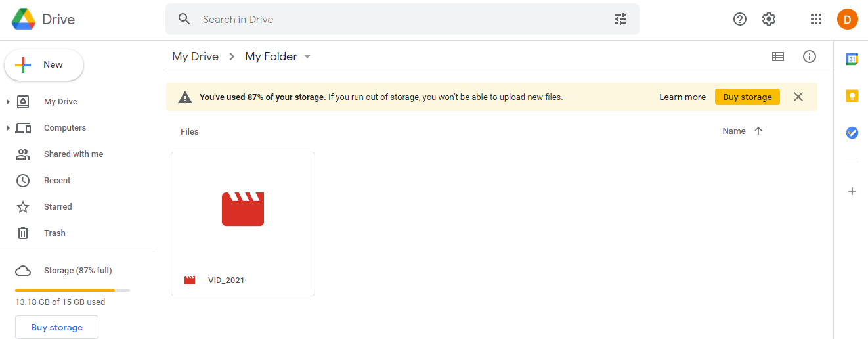Click the Get add-ons plus icon

point(852,191)
